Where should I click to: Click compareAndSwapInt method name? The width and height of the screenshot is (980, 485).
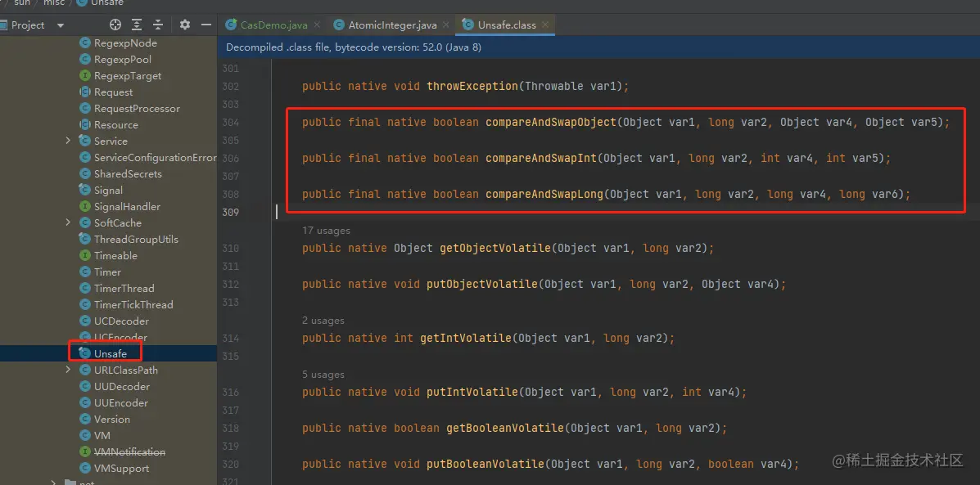click(x=541, y=159)
